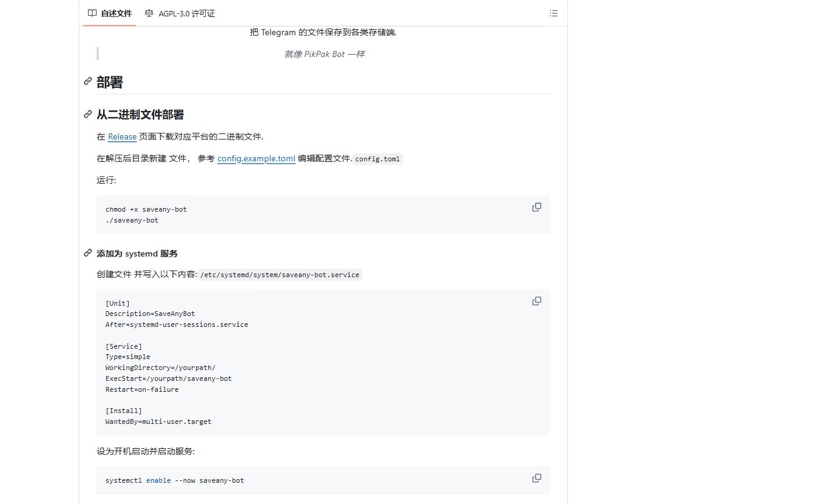
Task: Click the blue enable keyword in systemctl command
Action: [x=158, y=480]
